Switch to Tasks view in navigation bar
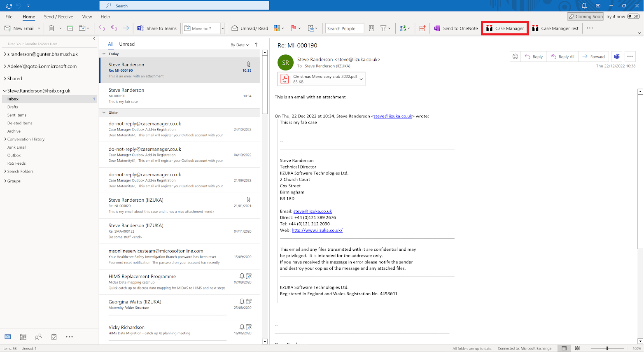The width and height of the screenshot is (644, 352). (x=54, y=337)
